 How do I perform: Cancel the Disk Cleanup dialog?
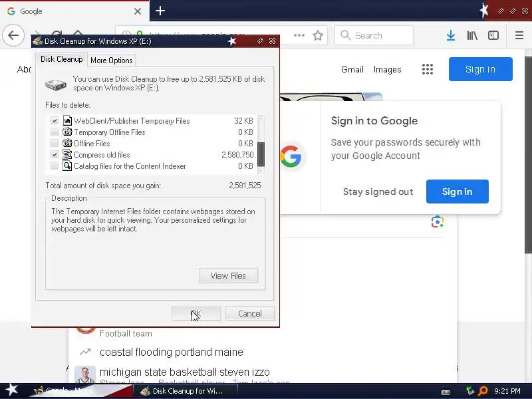coord(250,313)
